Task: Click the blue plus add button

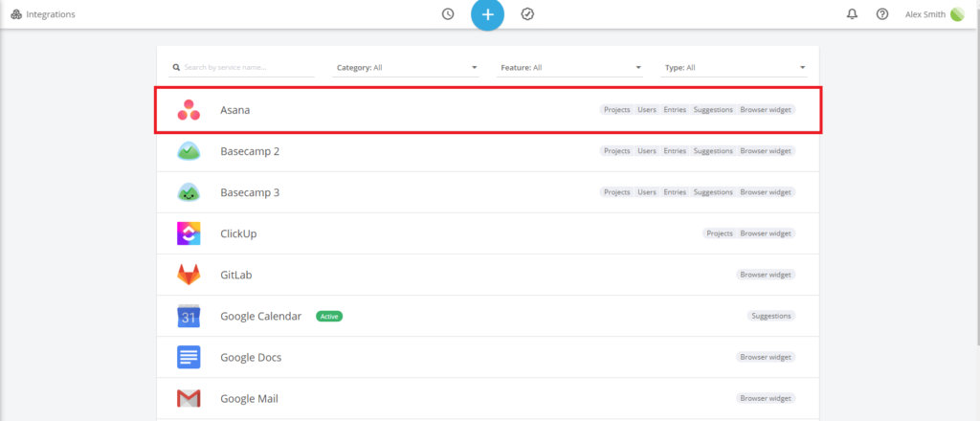Action: [x=487, y=14]
